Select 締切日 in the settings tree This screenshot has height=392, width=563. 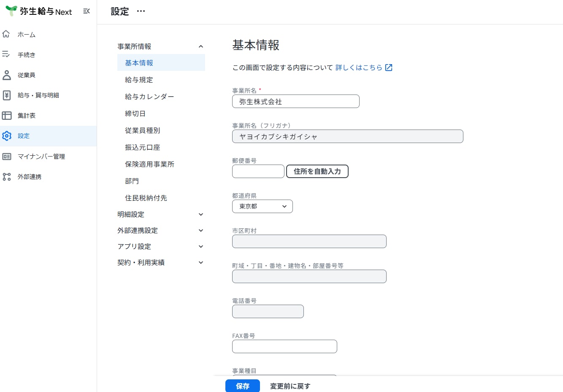click(x=161, y=114)
